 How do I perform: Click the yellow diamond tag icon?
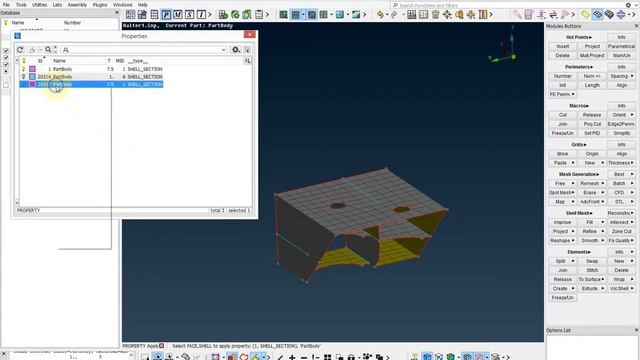click(585, 15)
